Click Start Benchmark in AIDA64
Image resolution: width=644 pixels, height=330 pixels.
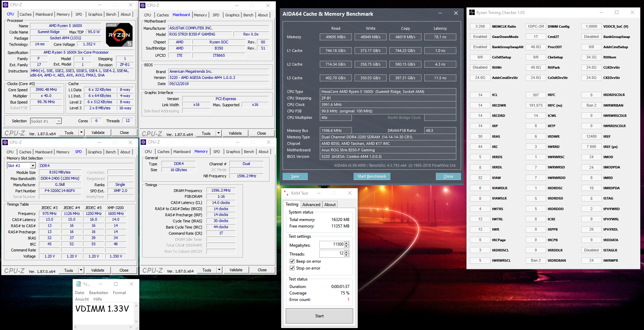coord(372,176)
